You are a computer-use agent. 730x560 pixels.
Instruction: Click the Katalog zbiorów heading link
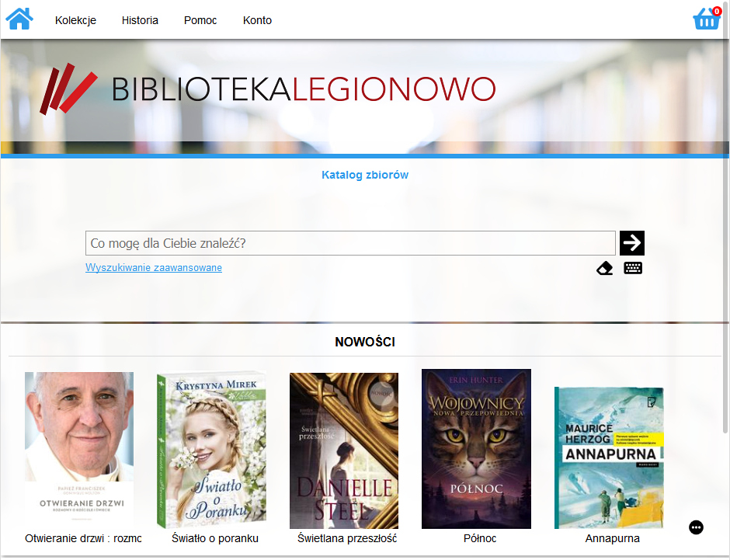click(365, 175)
